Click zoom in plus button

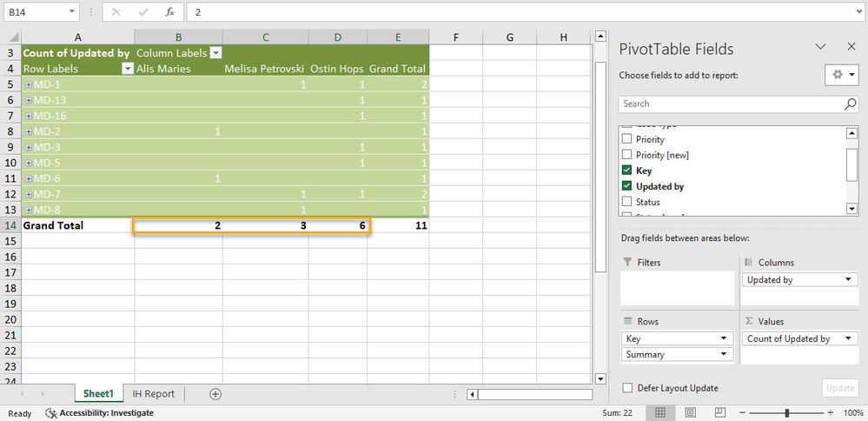point(831,413)
